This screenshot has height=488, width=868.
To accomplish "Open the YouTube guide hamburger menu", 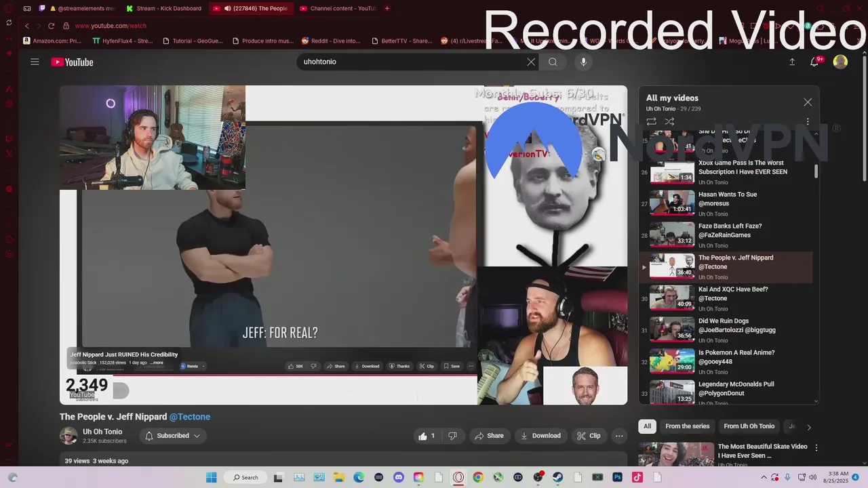I will 35,62.
